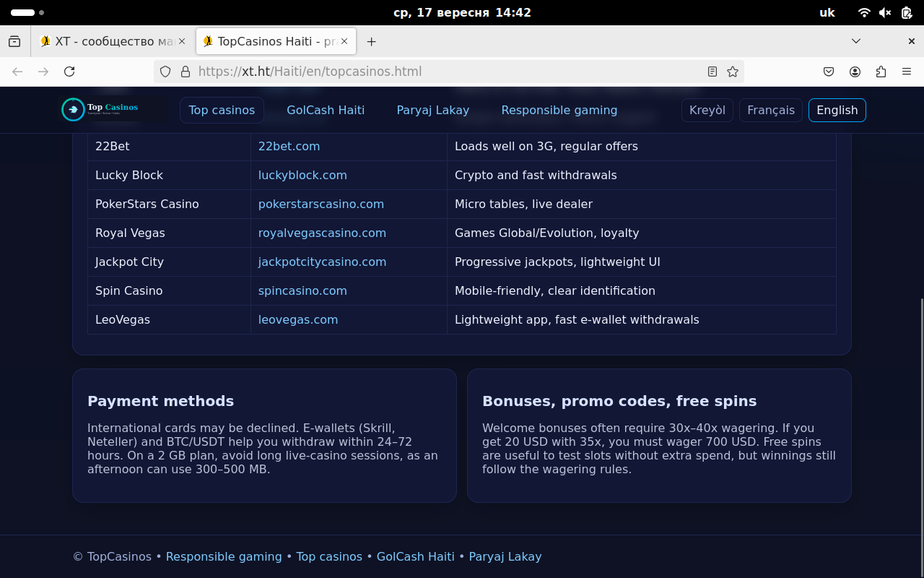Click the 'Lucky Block' table cell
This screenshot has width=924, height=578.
pyautogui.click(x=169, y=175)
